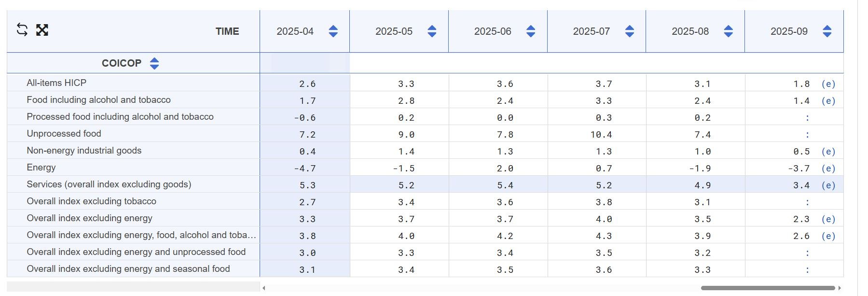Screen dimensions: 868x296
Task: Select the Unprocessed food row label
Action: tap(64, 134)
